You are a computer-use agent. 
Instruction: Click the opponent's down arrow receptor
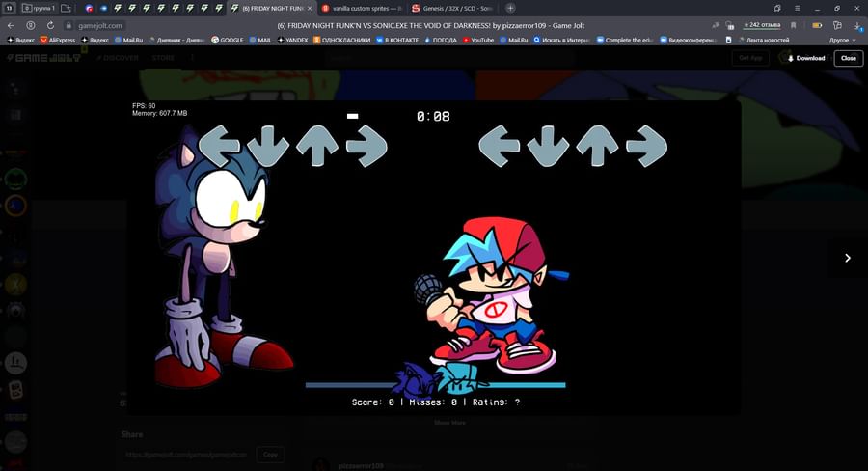coord(268,146)
